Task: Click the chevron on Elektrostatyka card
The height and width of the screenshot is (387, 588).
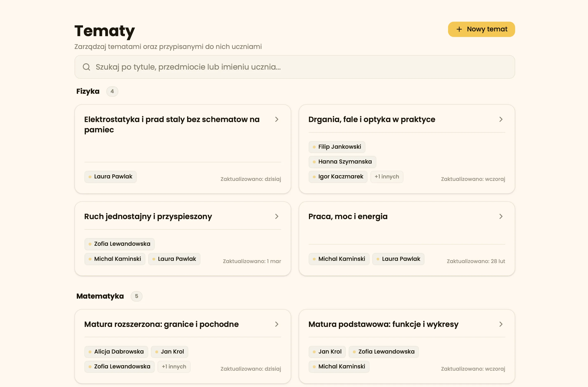Action: tap(277, 119)
